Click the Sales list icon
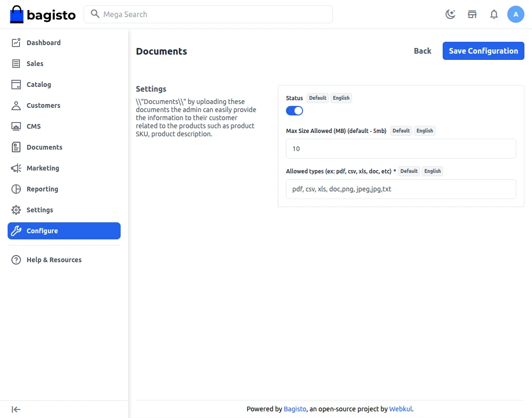 coord(16,64)
